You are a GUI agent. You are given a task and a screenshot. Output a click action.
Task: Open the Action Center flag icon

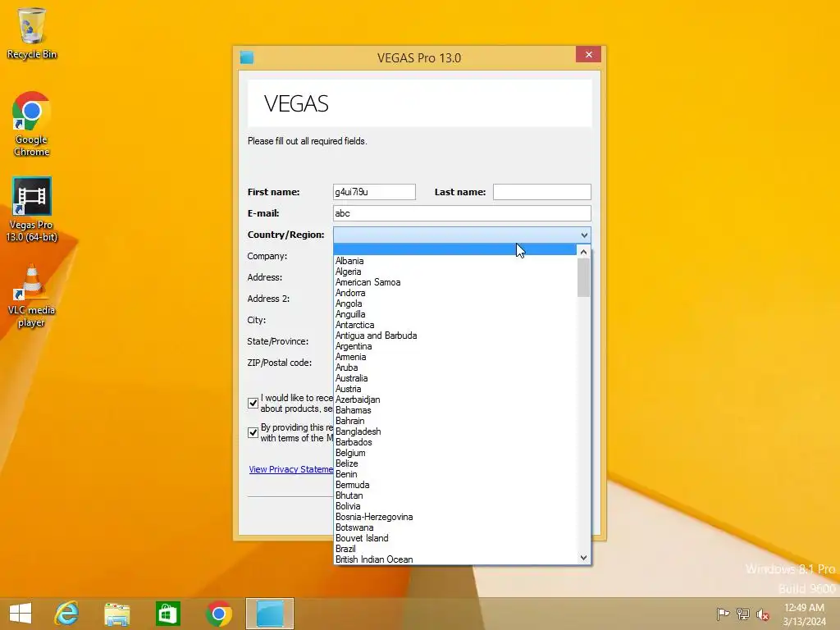click(x=723, y=614)
